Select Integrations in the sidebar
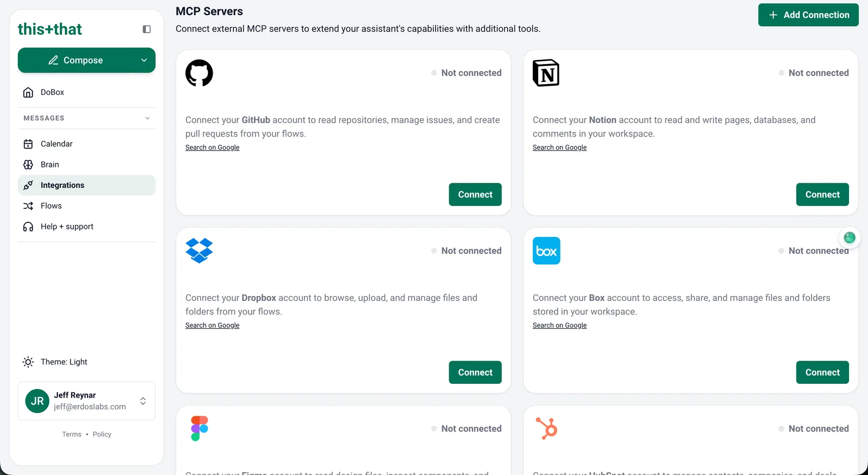Screen dimensions: 868x475 tap(87, 185)
